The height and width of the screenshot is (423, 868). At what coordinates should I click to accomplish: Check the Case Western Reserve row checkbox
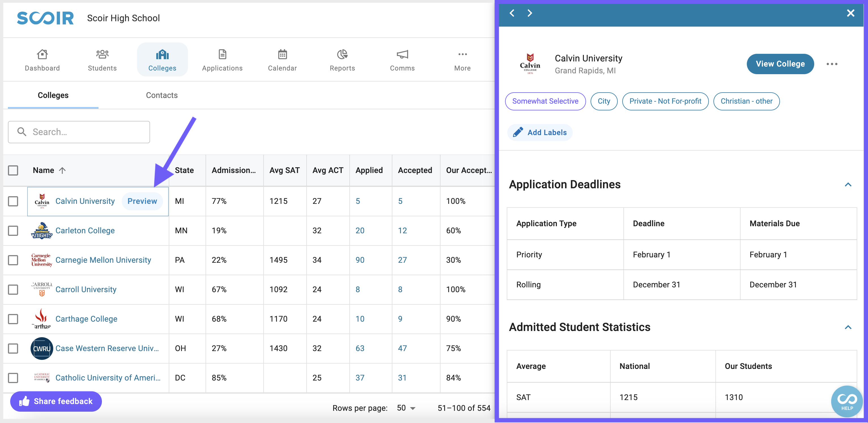point(13,348)
